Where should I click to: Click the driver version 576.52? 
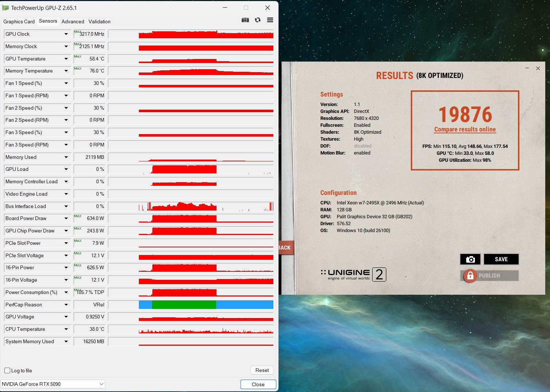[344, 224]
